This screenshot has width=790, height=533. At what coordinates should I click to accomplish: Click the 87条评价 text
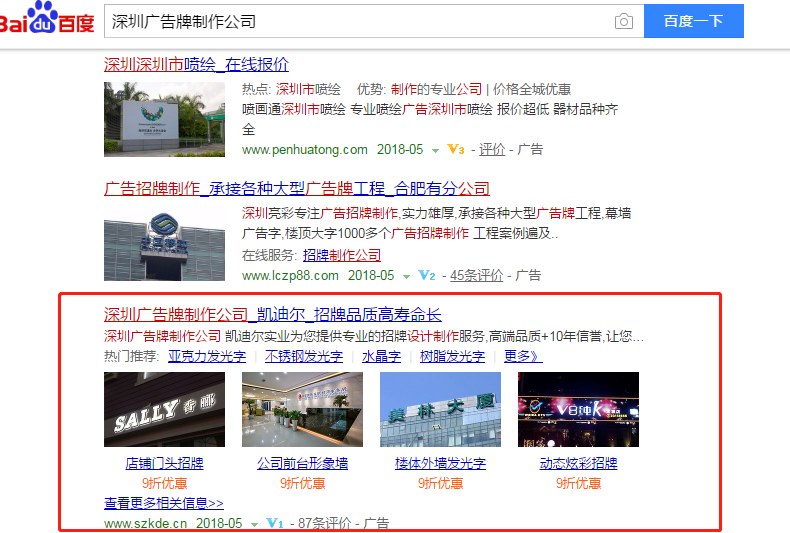pyautogui.click(x=324, y=523)
